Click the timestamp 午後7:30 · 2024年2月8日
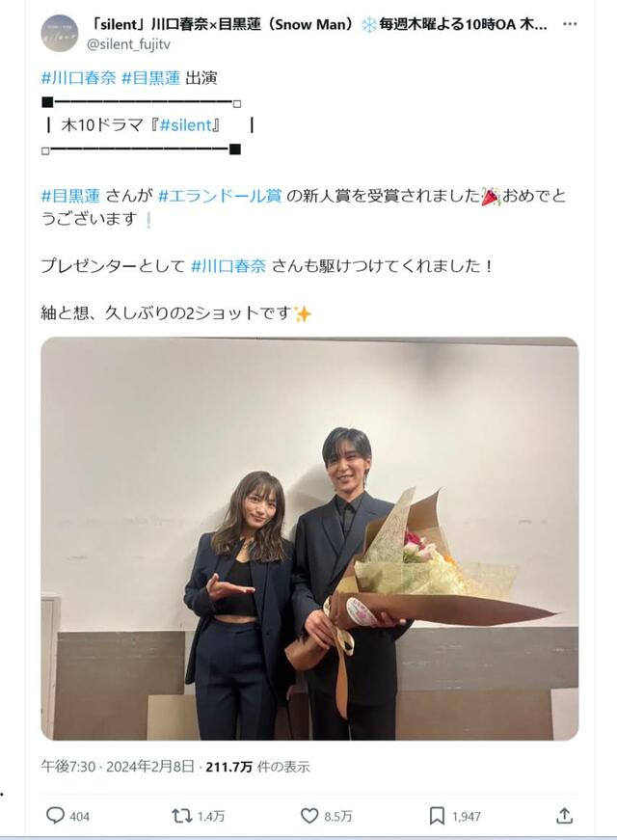Viewport: 617px width, 840px height. click(x=118, y=767)
